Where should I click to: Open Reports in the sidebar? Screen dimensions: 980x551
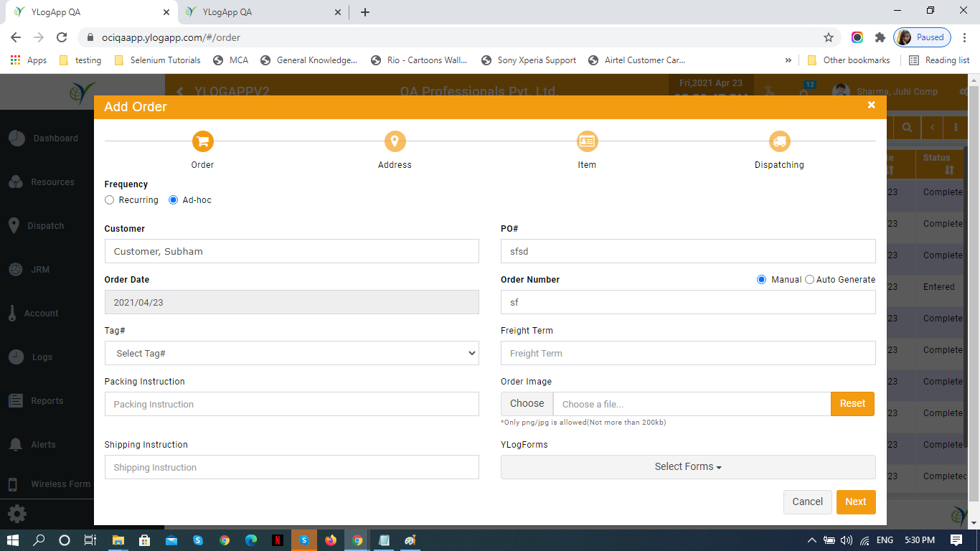(x=36, y=401)
